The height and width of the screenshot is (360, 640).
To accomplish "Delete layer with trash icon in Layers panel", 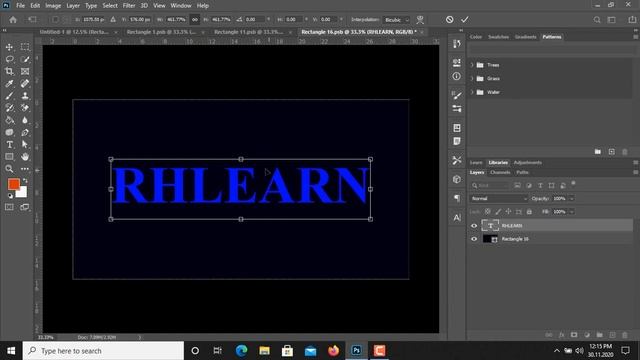I will coord(625,335).
